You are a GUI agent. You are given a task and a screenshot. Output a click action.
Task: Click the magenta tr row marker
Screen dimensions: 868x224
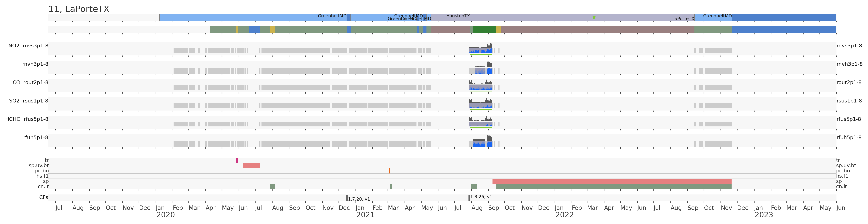tap(237, 160)
